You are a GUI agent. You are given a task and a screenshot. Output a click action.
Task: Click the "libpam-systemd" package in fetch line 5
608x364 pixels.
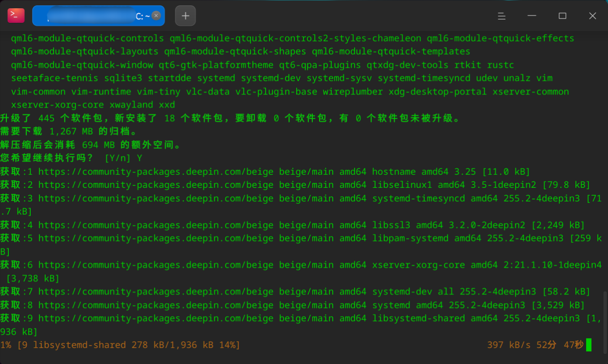pyautogui.click(x=410, y=238)
